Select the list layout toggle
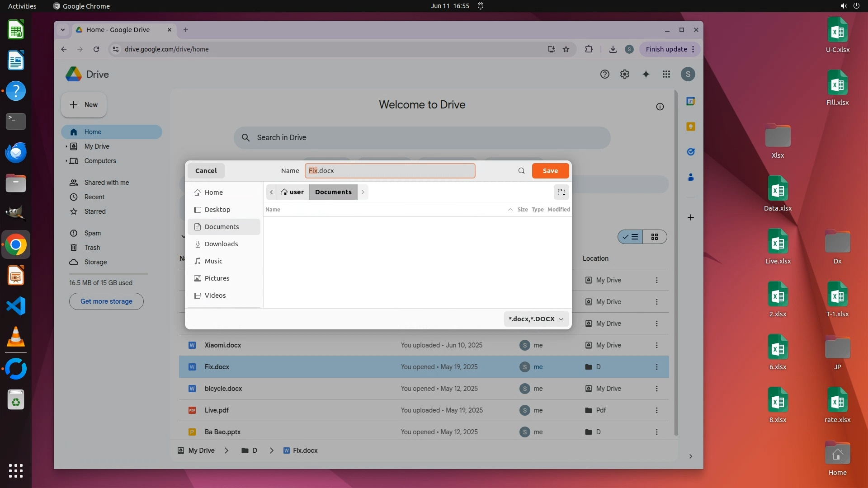 coord(631,237)
